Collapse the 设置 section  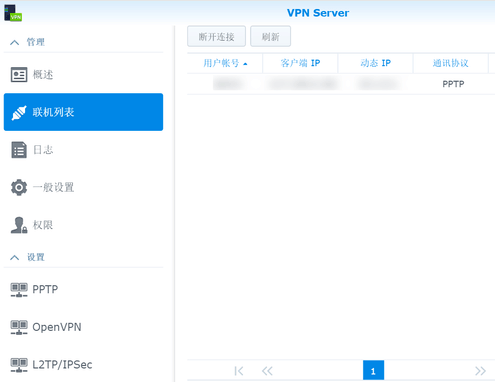(x=14, y=257)
